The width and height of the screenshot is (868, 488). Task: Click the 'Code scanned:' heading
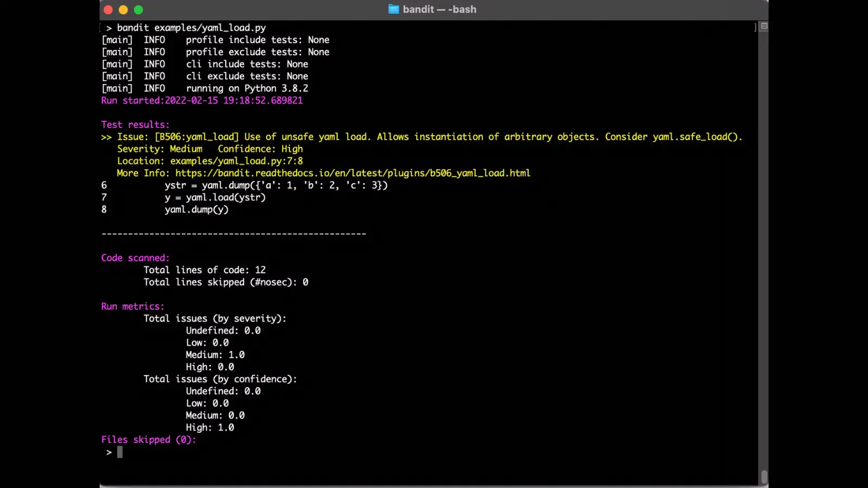135,258
